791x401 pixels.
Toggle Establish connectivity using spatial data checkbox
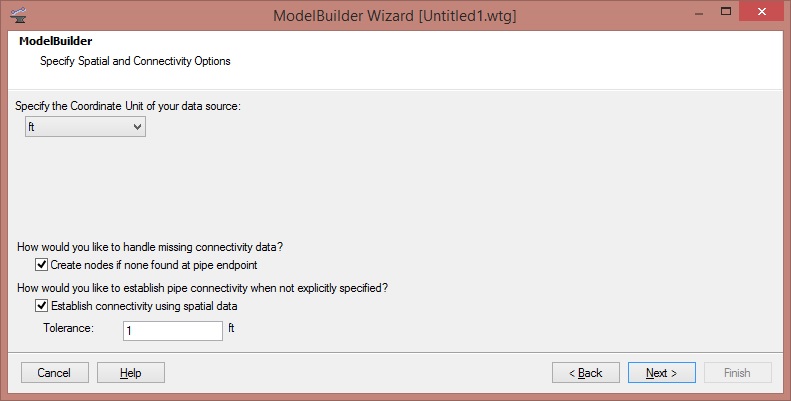(41, 306)
